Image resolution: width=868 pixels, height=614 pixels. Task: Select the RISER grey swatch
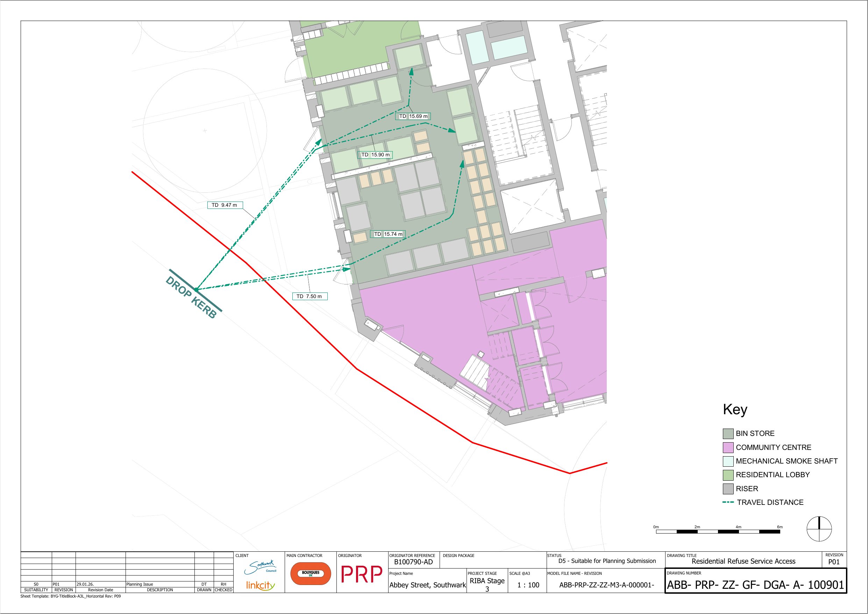[728, 489]
